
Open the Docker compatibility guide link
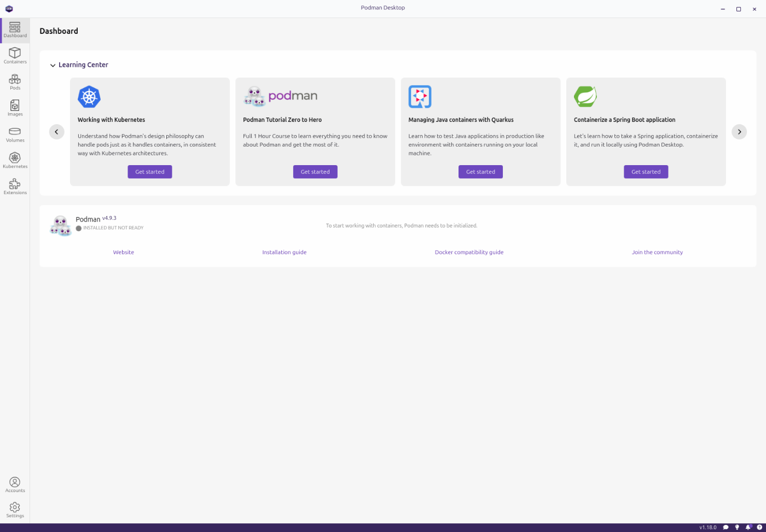[x=469, y=252]
